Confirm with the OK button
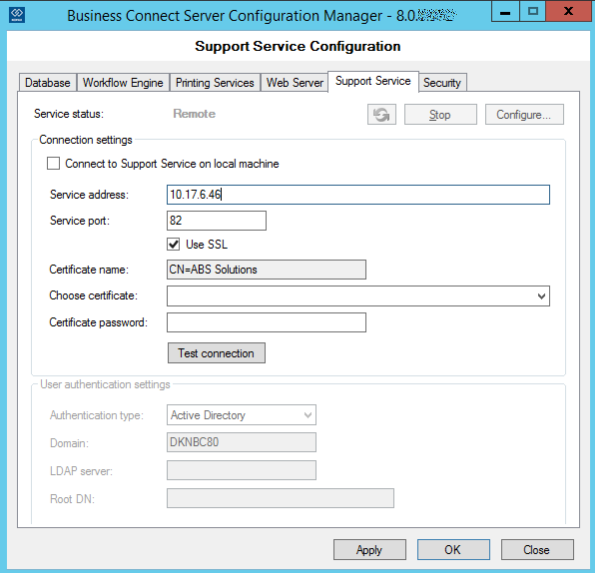The image size is (595, 573). tap(453, 549)
